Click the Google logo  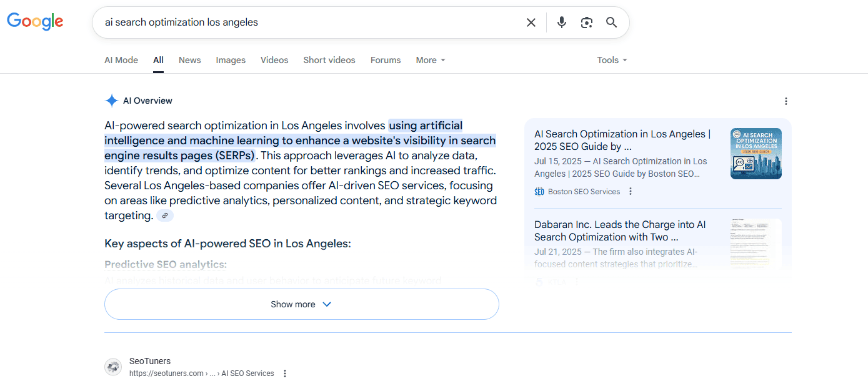pos(35,21)
